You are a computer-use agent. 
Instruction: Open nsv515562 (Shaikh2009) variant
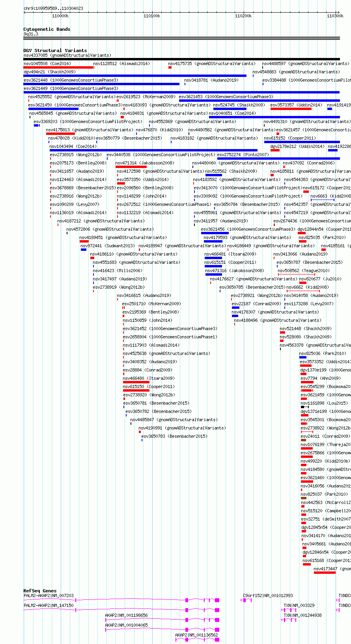(x=231, y=171)
